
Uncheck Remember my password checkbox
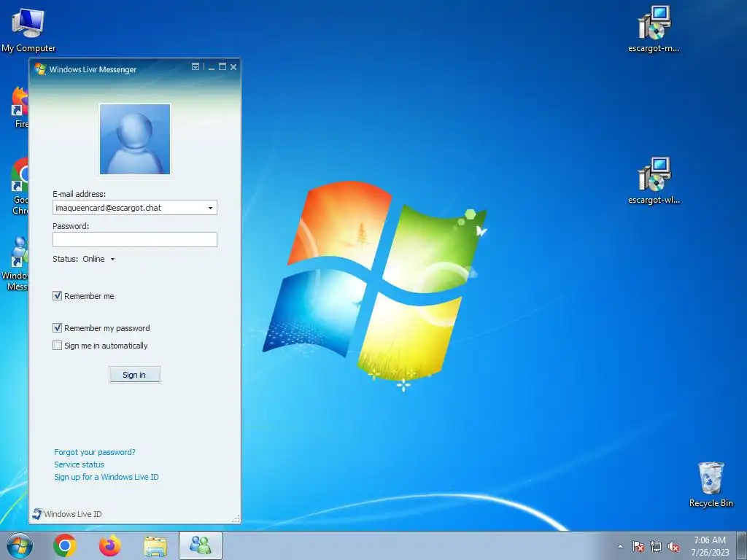57,327
